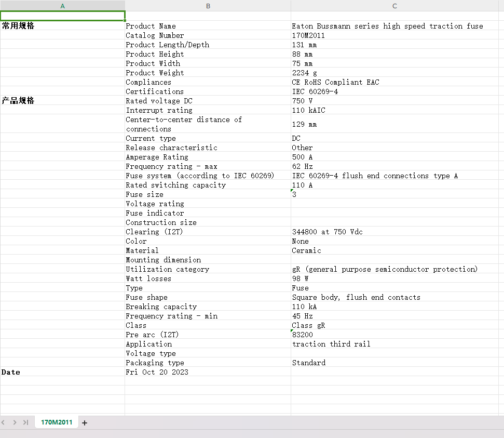
Task: Click the '110 kAIC' value cell
Action: 394,110
